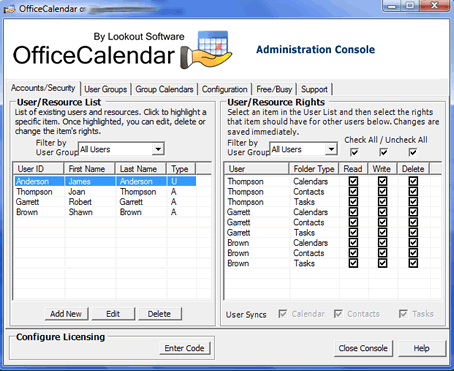The width and height of the screenshot is (454, 371).
Task: Open the Help button
Action: click(422, 348)
